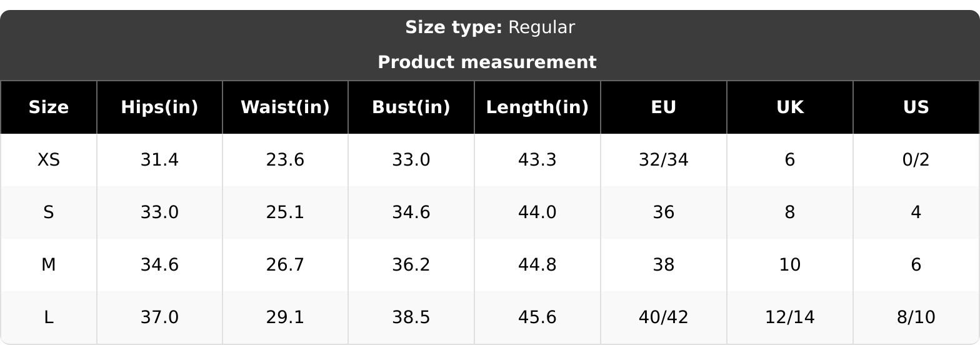
Task: Select the S size row label
Action: pos(49,212)
